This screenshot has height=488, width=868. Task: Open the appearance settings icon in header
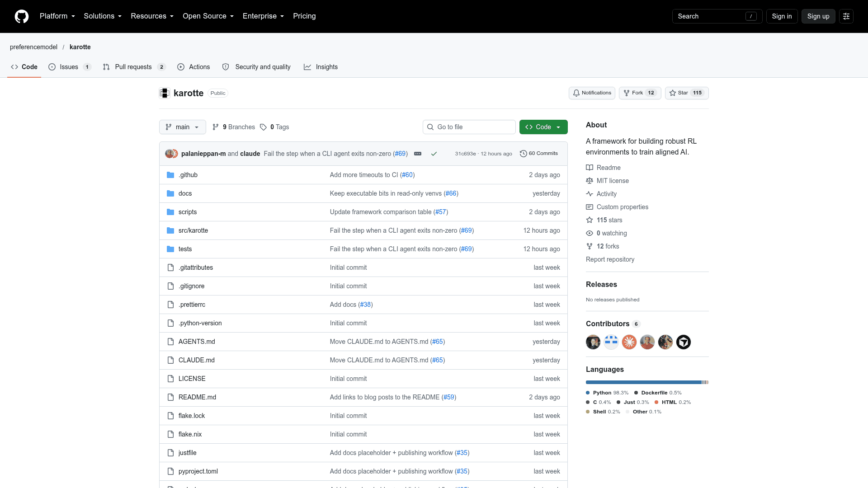click(x=846, y=16)
